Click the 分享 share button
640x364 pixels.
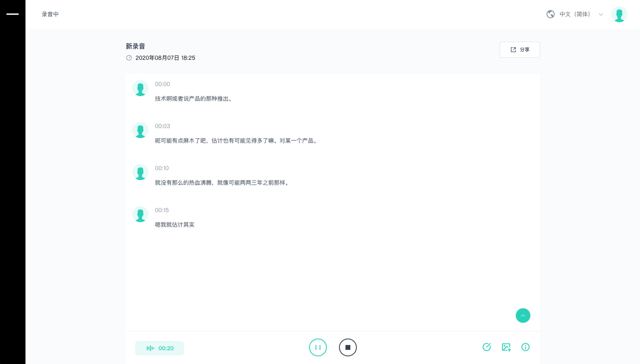click(x=520, y=49)
